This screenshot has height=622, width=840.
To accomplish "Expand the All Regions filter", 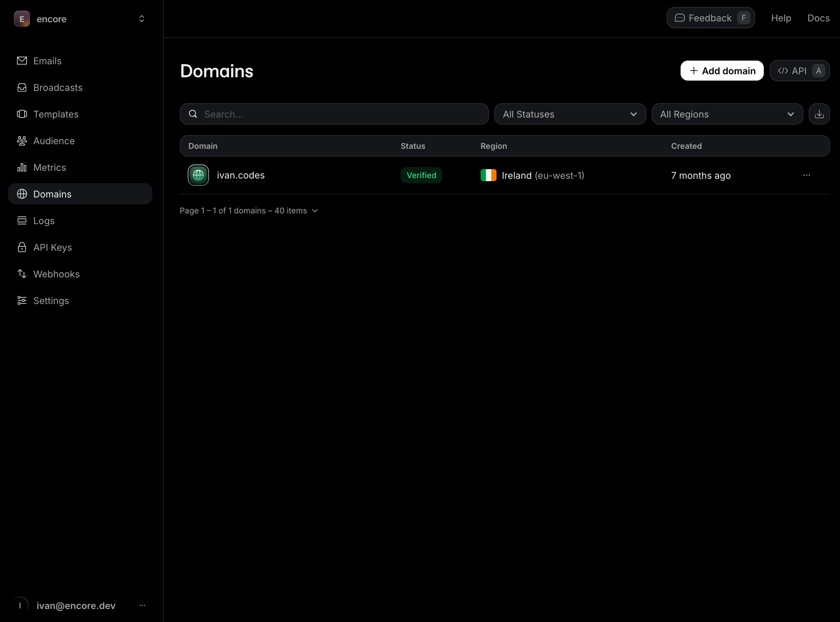I will tap(727, 114).
